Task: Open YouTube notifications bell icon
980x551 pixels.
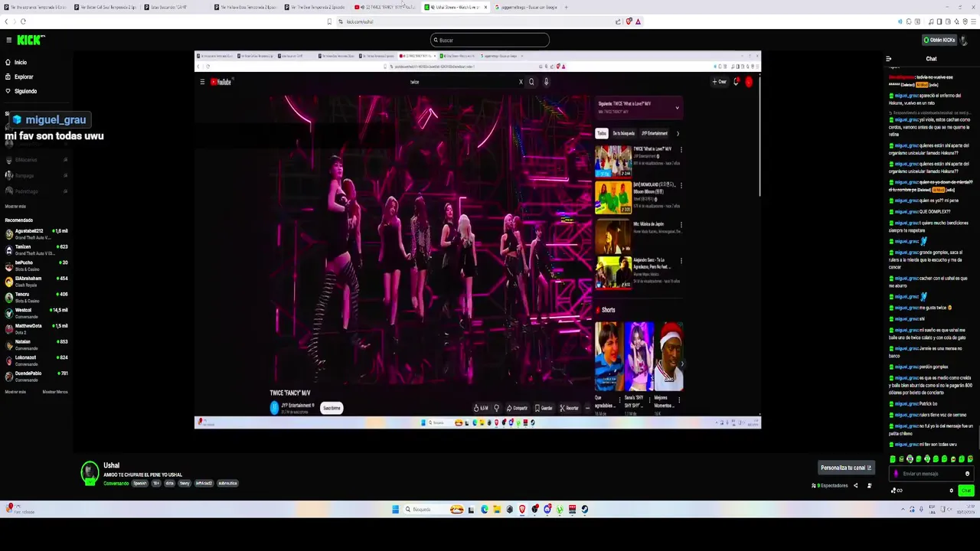Action: point(736,82)
